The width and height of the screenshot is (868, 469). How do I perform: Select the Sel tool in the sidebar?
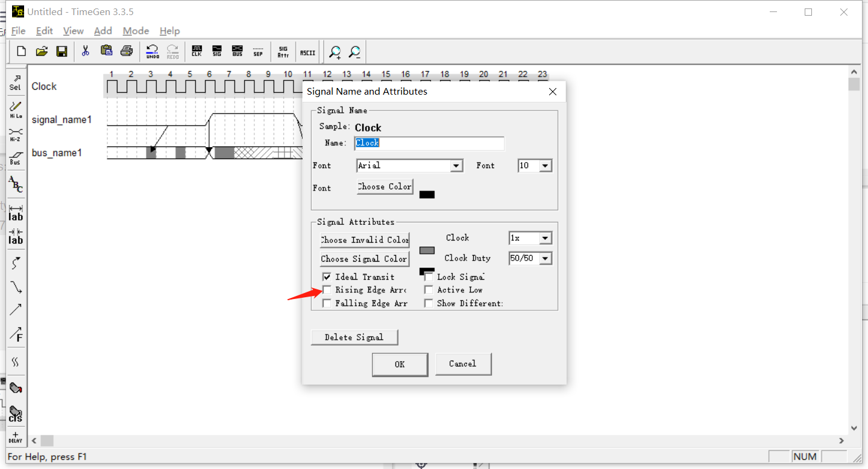pos(15,82)
